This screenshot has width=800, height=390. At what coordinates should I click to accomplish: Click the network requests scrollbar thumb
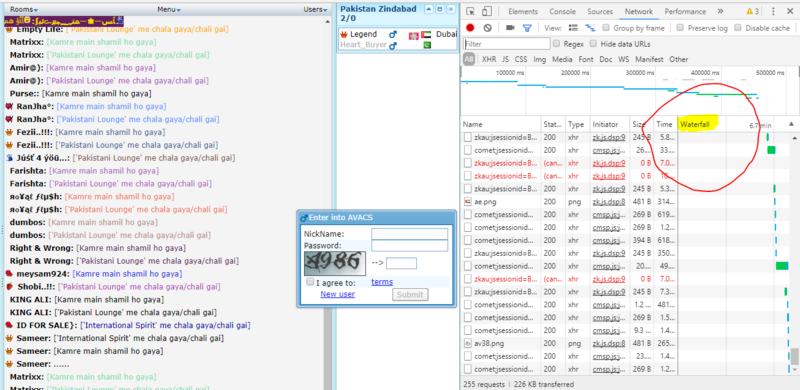[x=794, y=356]
